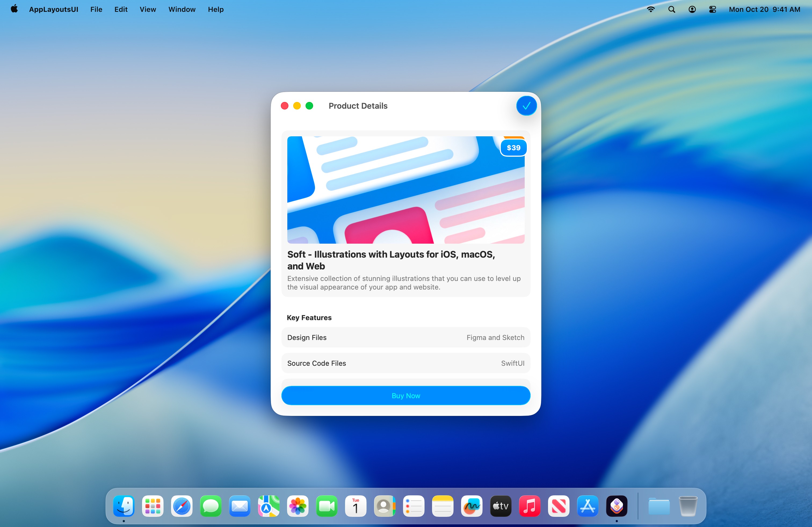Launch Music from the Dock

530,506
